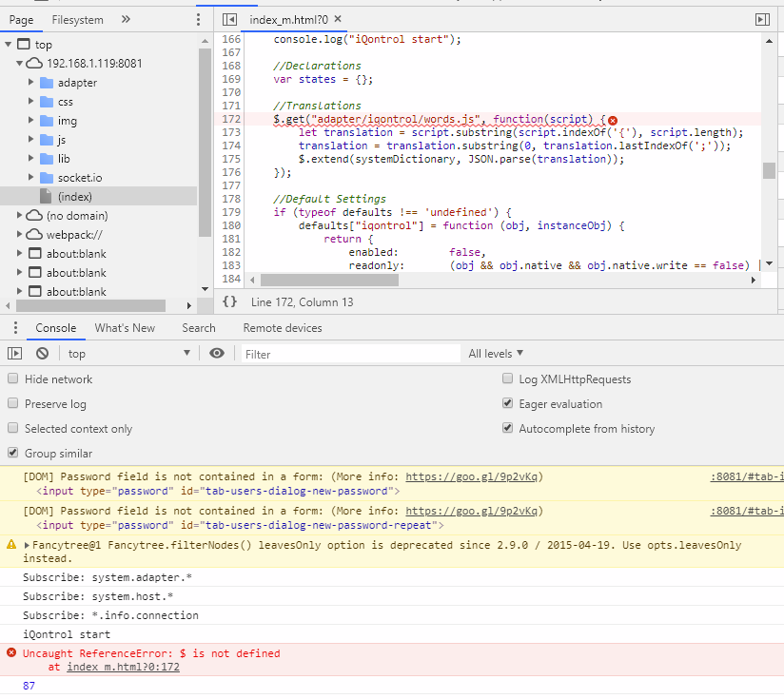Open the All levels dropdown
This screenshot has width=784, height=699.
(x=496, y=354)
